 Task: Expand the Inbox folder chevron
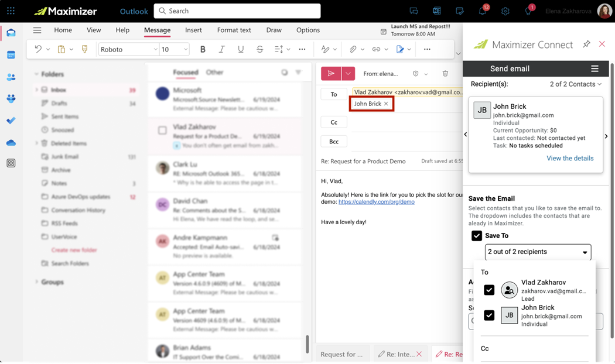(36, 90)
